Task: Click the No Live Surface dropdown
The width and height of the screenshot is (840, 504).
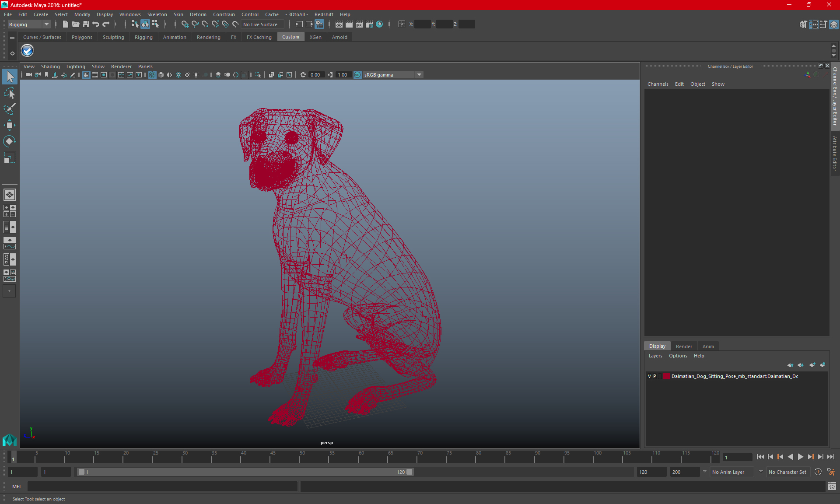Action: (260, 24)
